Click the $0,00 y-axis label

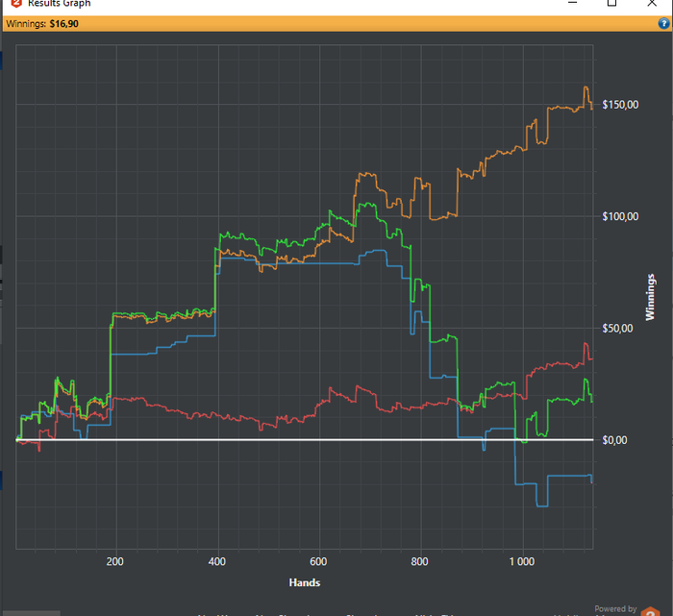point(614,440)
